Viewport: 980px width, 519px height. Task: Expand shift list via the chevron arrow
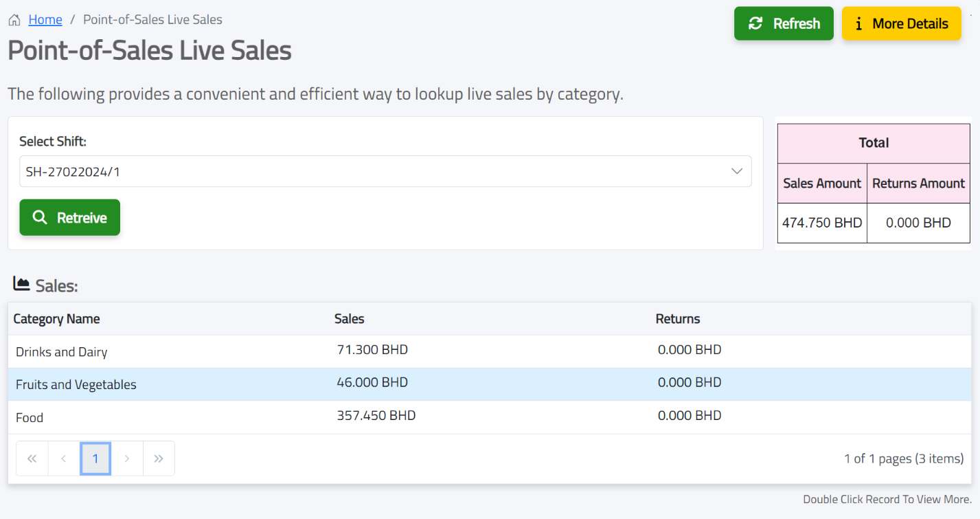pos(736,171)
